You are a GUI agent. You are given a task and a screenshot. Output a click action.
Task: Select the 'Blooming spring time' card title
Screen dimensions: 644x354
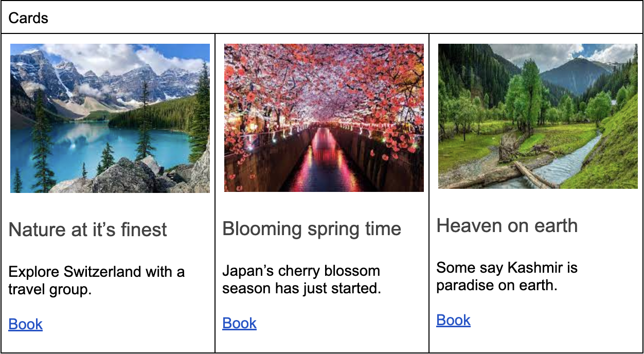[312, 228]
